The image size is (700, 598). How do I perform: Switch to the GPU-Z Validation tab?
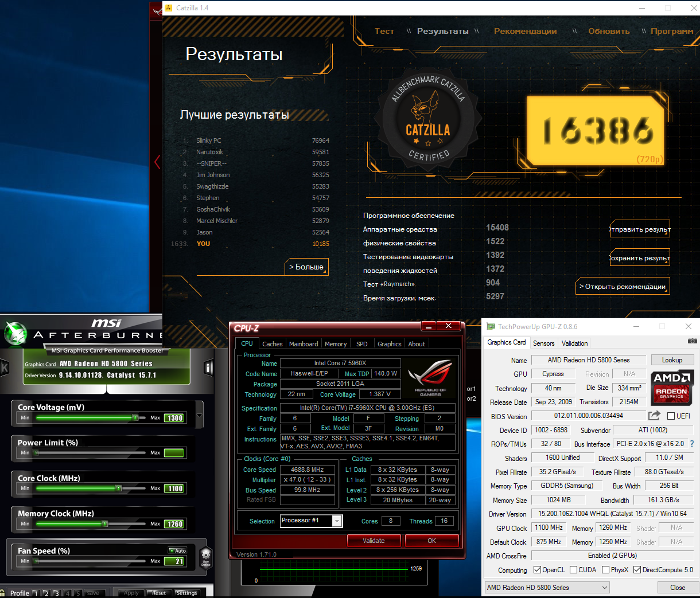574,343
